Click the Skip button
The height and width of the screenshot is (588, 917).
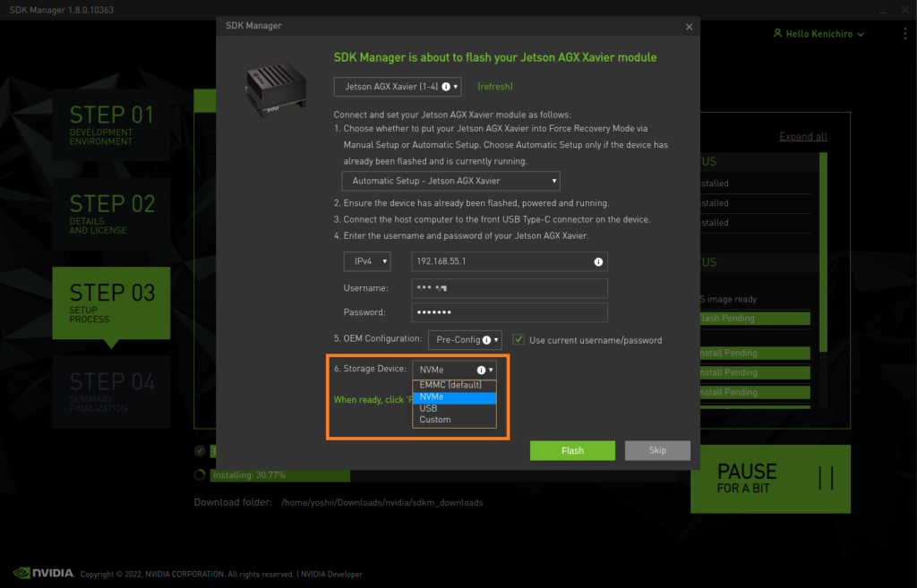[x=657, y=450]
